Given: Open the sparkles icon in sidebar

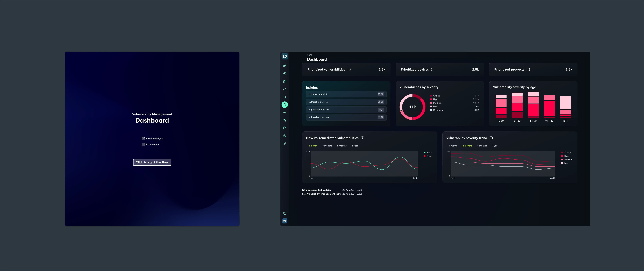Looking at the screenshot, I should click(285, 120).
